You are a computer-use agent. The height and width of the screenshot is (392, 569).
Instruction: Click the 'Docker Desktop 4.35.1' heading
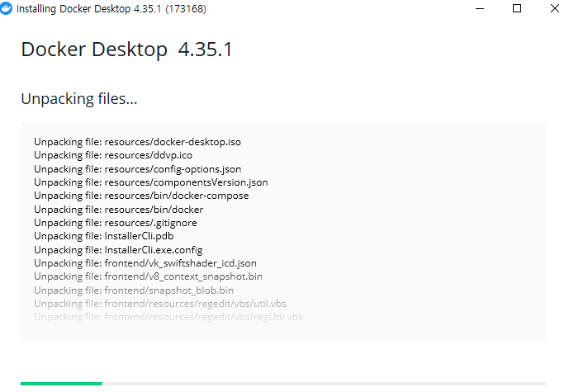(126, 50)
